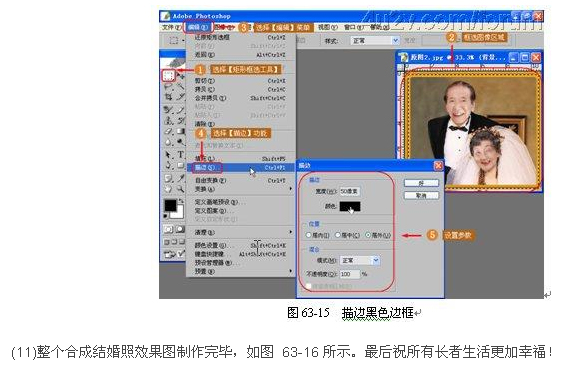Switch to Quick Mask mode icon
The width and height of the screenshot is (567, 367).
click(x=180, y=229)
